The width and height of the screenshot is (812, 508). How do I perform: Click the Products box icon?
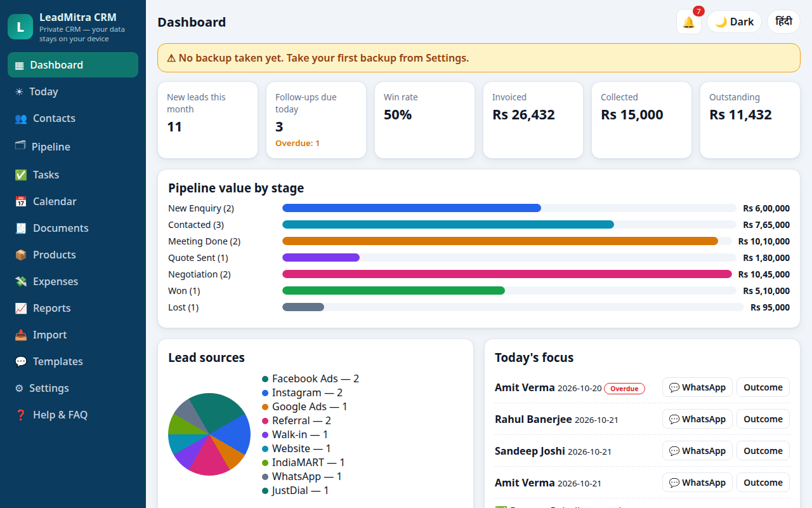point(21,255)
